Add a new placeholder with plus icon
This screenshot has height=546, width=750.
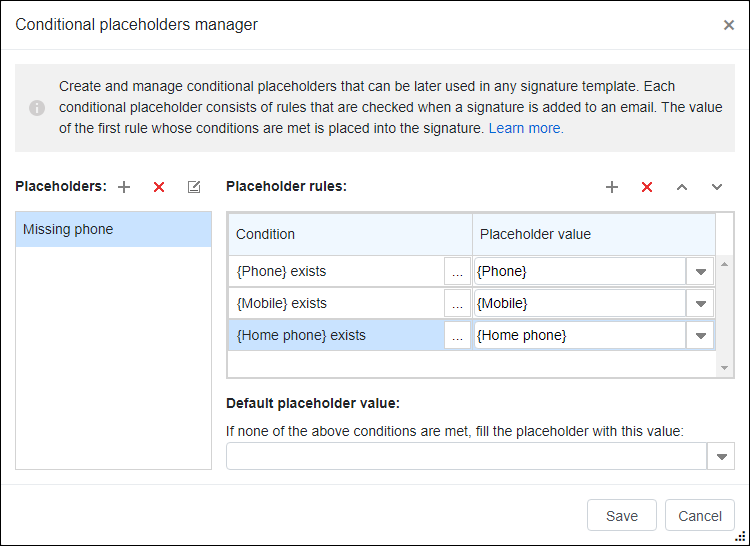click(x=124, y=187)
